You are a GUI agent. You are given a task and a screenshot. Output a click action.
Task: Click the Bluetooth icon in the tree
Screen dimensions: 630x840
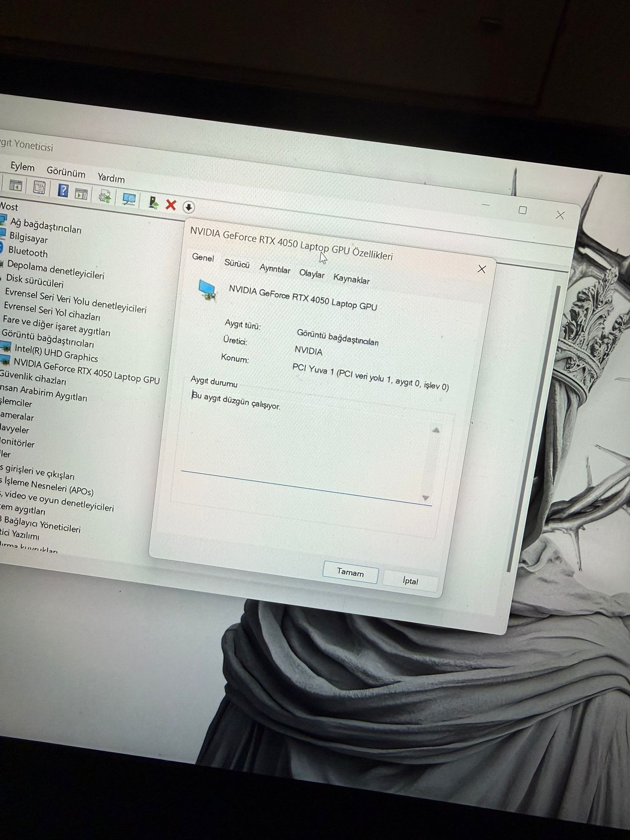pyautogui.click(x=1, y=248)
